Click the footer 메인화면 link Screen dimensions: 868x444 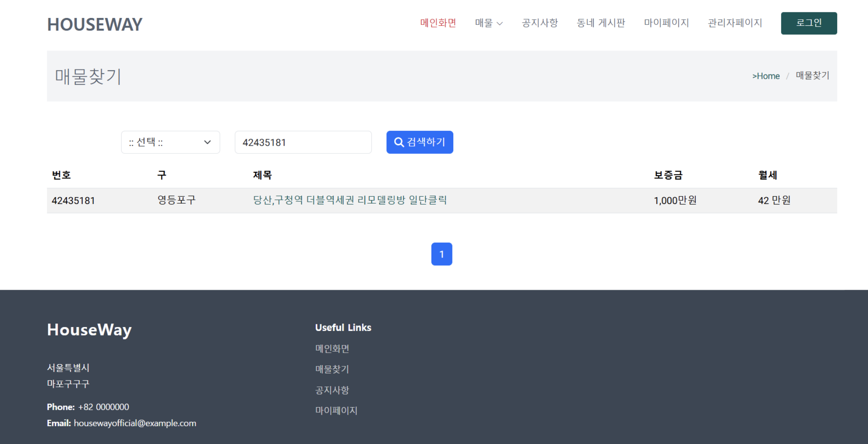pos(331,348)
